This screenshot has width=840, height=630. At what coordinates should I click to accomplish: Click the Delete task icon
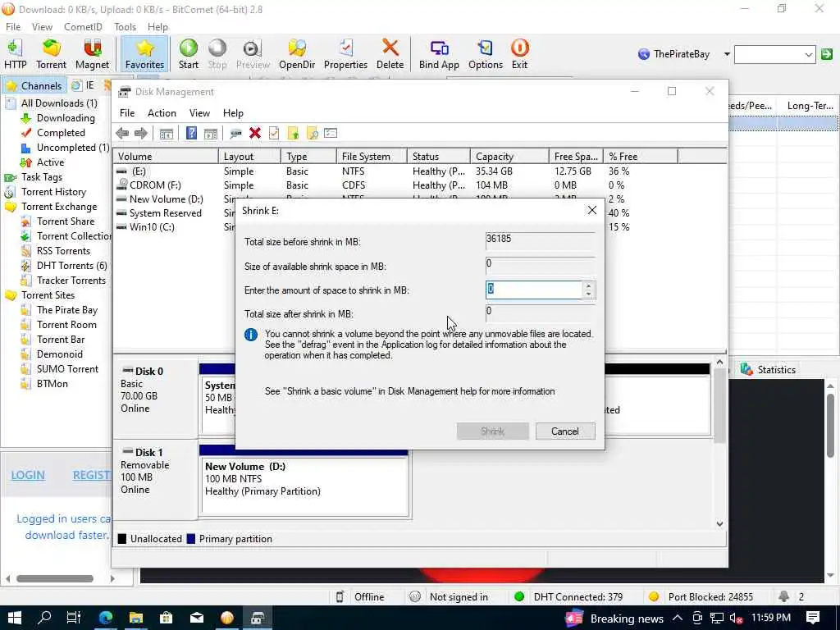[x=390, y=54]
